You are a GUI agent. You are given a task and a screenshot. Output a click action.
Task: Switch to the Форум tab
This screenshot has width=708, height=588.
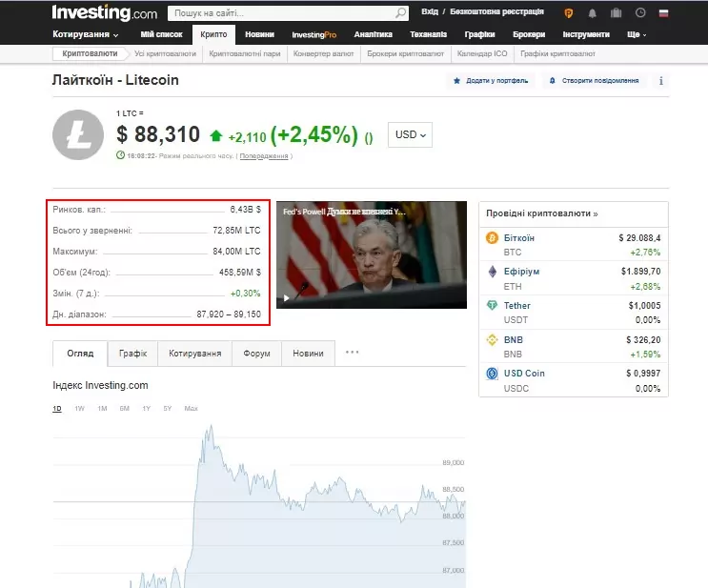(x=256, y=354)
